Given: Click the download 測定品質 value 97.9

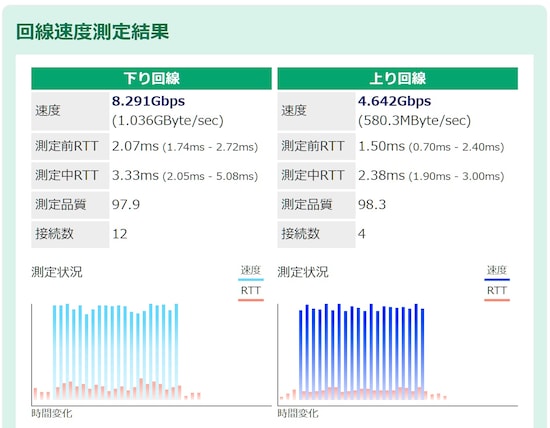Looking at the screenshot, I should 126,204.
